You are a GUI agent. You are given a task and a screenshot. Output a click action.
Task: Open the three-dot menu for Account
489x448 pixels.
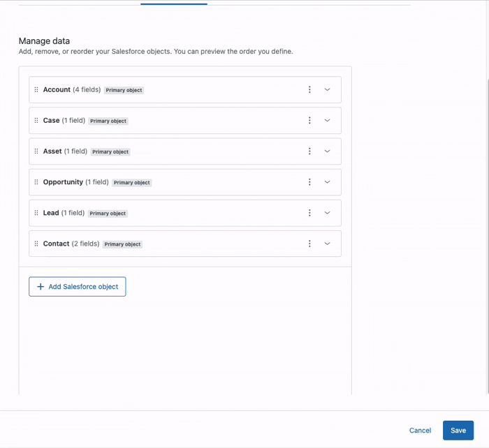(x=309, y=90)
